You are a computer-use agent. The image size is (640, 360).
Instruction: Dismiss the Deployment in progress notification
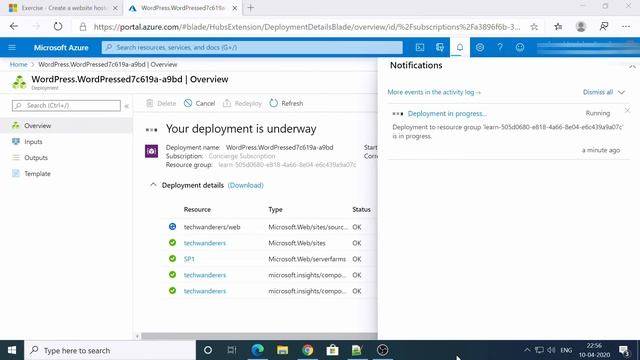point(627,111)
